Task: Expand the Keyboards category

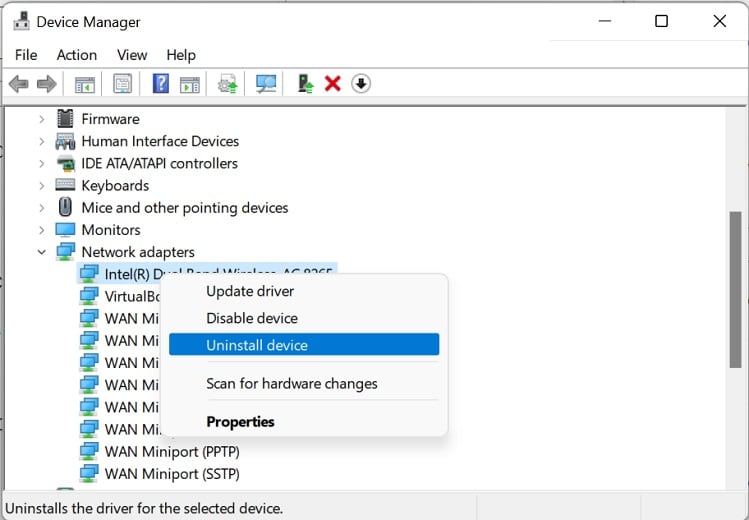Action: pyautogui.click(x=42, y=186)
